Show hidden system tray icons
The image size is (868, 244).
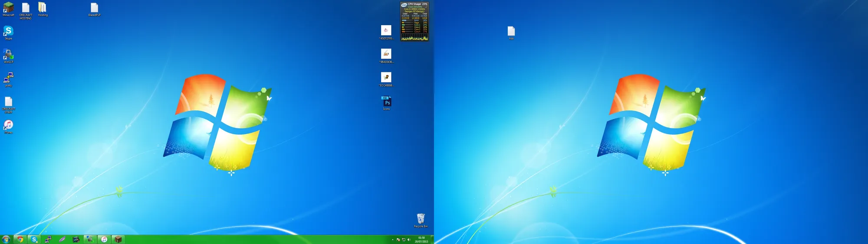(x=393, y=240)
